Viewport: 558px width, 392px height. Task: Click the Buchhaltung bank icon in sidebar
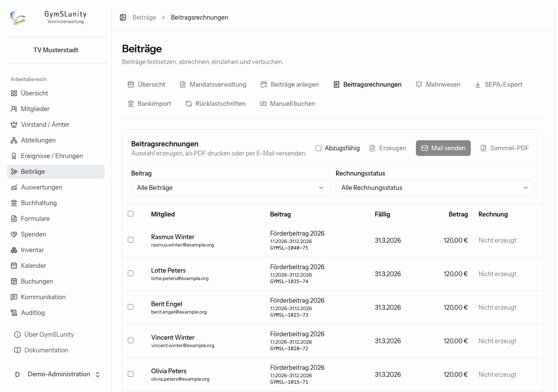[14, 203]
